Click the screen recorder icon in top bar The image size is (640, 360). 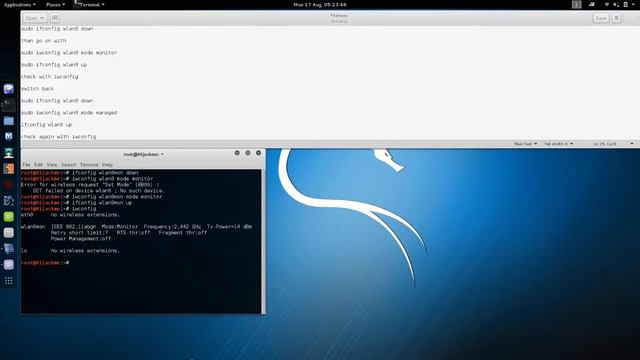click(x=592, y=4)
